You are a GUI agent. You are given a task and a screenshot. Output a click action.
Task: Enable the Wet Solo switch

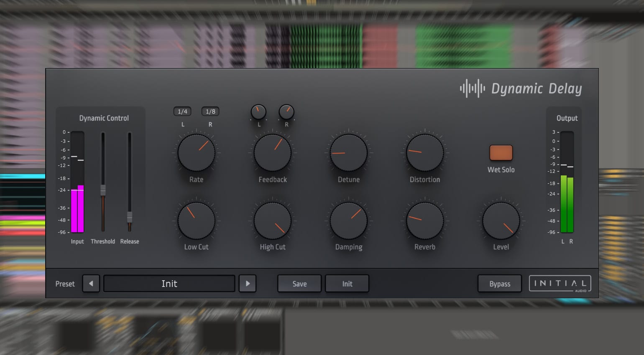501,152
